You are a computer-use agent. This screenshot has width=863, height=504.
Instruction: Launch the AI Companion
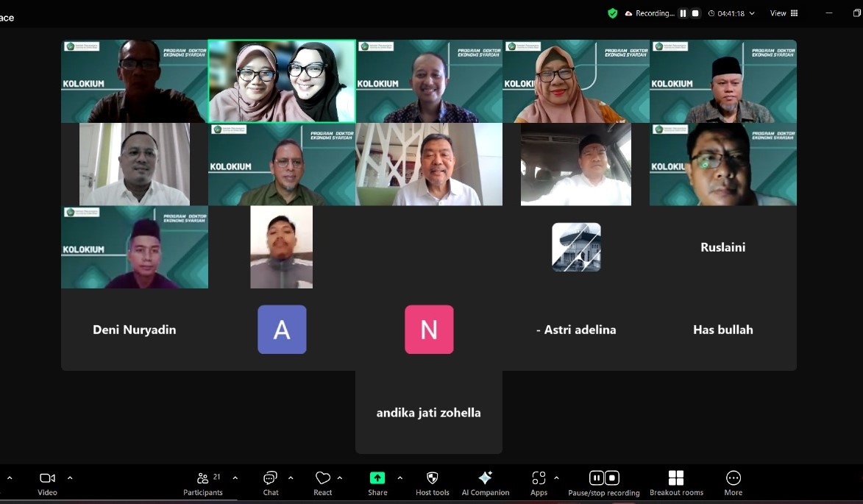click(485, 483)
